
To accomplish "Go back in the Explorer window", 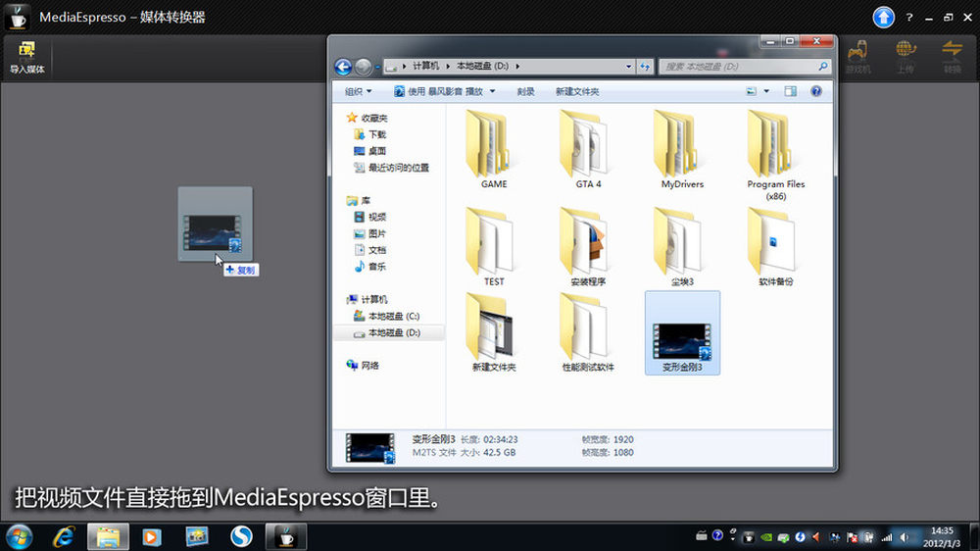I will 343,67.
